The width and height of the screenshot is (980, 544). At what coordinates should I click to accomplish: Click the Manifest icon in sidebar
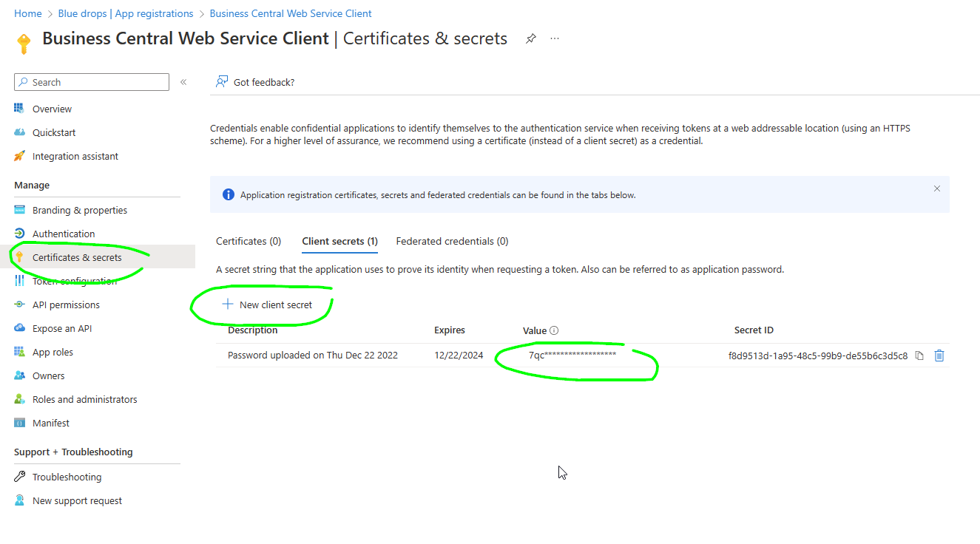coord(19,423)
